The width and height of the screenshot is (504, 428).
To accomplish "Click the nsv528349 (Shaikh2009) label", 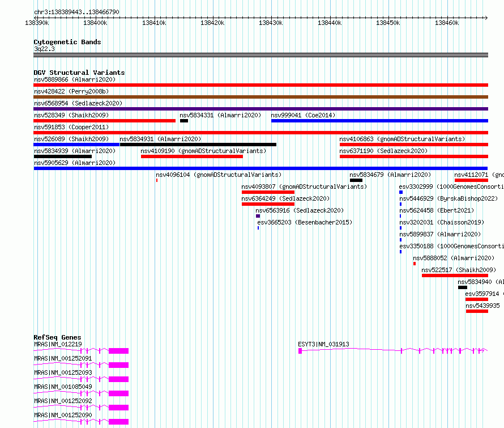I will 71,115.
